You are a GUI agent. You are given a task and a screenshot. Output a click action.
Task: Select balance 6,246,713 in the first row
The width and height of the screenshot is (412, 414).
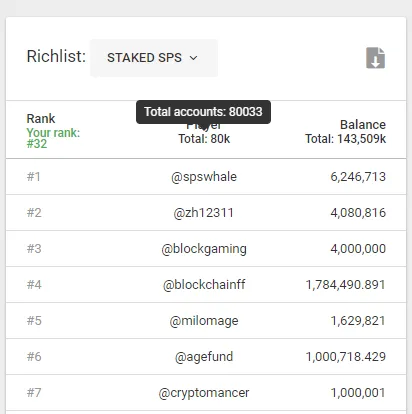click(358, 177)
